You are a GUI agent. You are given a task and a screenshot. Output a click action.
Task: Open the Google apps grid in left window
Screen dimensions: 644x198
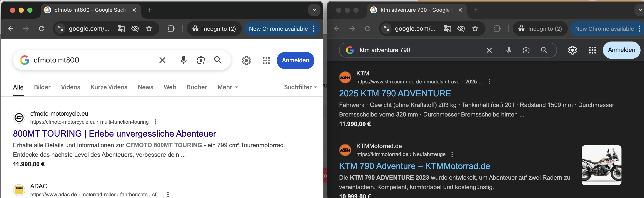(266, 61)
